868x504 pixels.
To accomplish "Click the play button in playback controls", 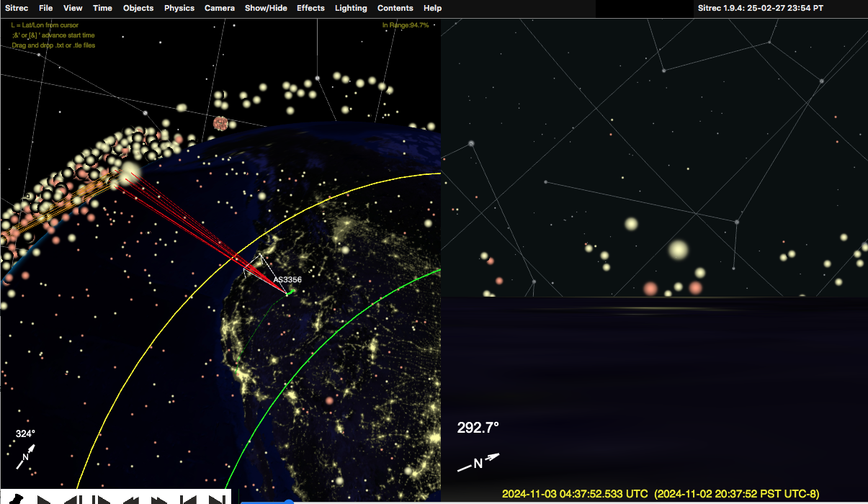I will [x=45, y=498].
